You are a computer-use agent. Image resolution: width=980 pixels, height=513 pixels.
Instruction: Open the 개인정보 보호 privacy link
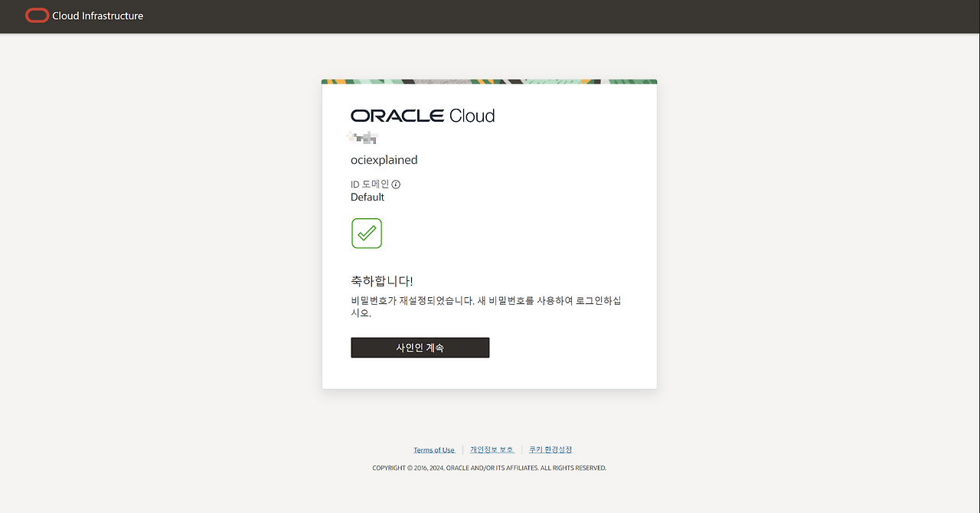tap(492, 450)
